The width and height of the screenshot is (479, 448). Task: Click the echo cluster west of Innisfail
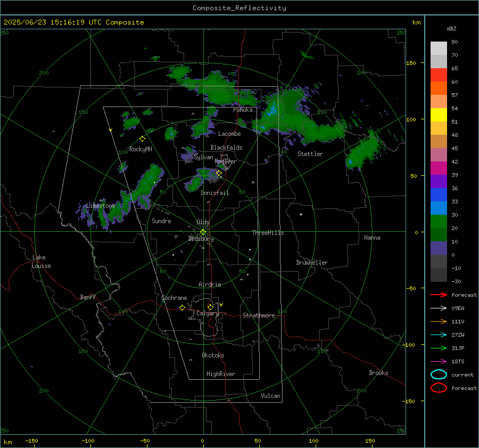tap(194, 183)
